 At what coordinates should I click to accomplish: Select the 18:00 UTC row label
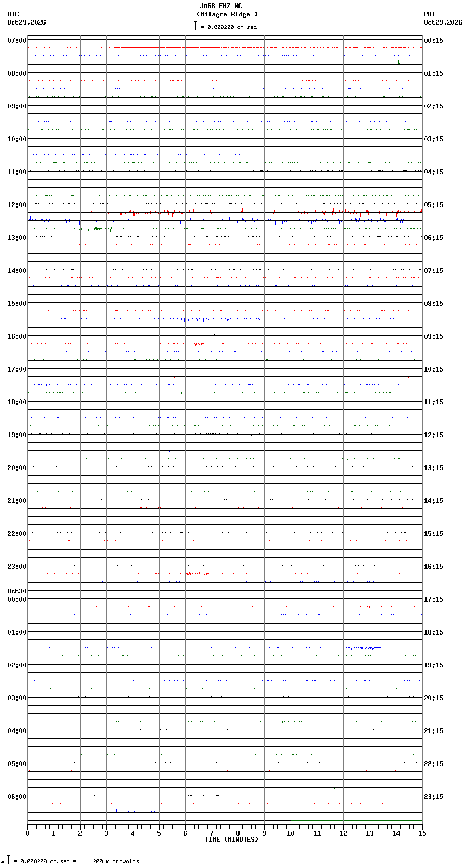coord(17,402)
